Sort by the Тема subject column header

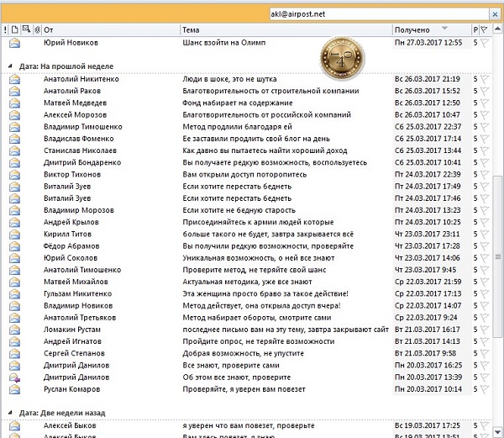click(286, 30)
